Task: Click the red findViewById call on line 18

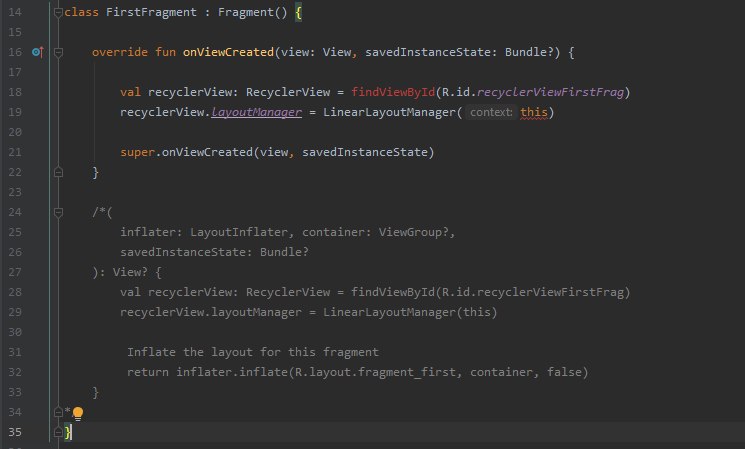Action: [393, 92]
